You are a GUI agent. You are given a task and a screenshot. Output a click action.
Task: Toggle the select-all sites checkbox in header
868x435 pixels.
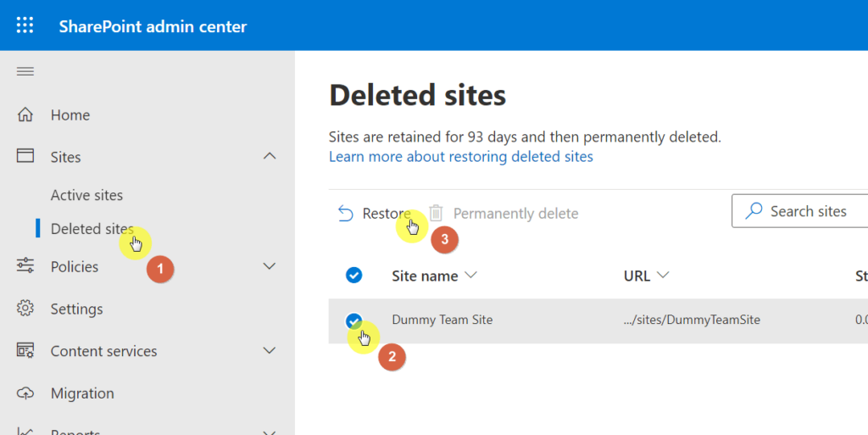(x=353, y=275)
